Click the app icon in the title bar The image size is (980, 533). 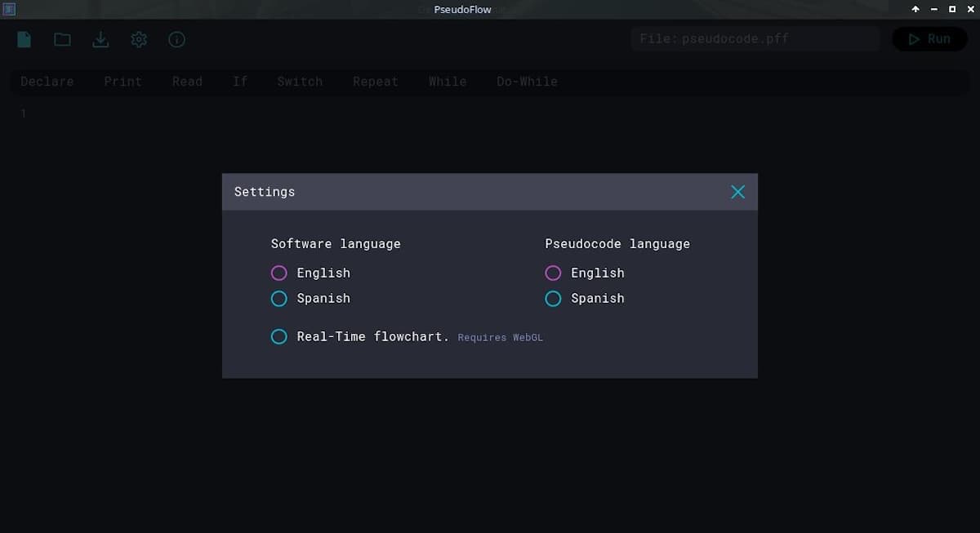(x=10, y=10)
